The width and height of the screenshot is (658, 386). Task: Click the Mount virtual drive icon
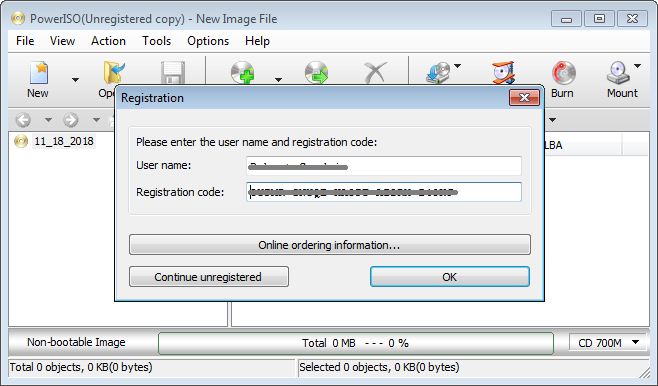pyautogui.click(x=618, y=73)
